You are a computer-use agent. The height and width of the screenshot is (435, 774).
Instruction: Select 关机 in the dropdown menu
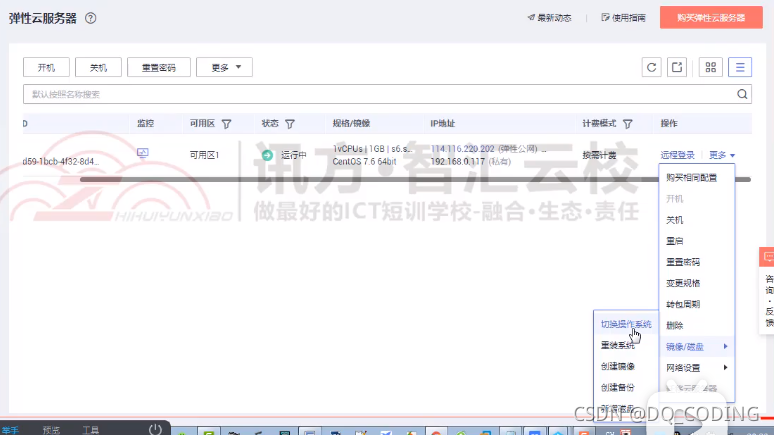(x=674, y=220)
